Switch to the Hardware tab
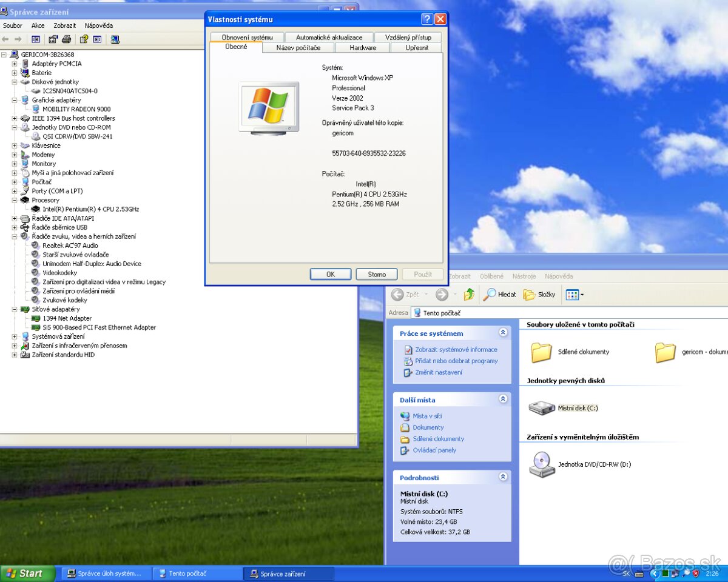 (362, 47)
